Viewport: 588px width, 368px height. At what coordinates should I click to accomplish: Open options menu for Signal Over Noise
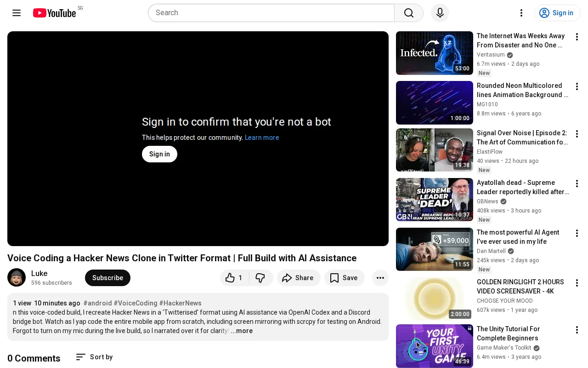[577, 134]
